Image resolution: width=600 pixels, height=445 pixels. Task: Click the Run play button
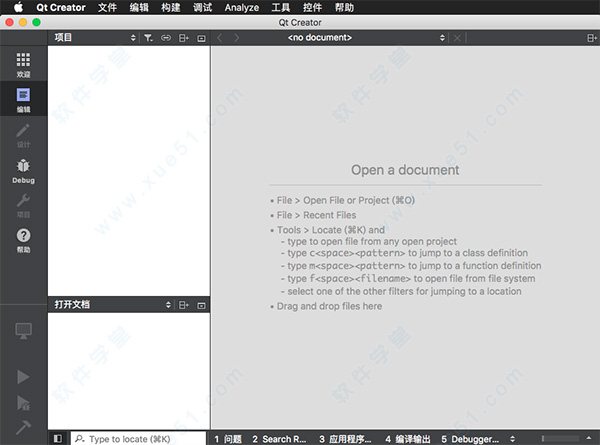point(23,377)
